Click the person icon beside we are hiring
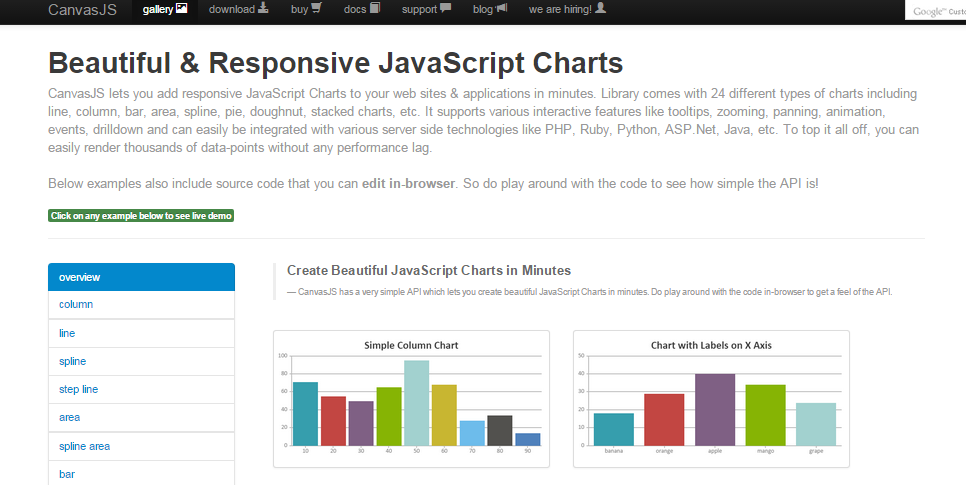 [601, 8]
